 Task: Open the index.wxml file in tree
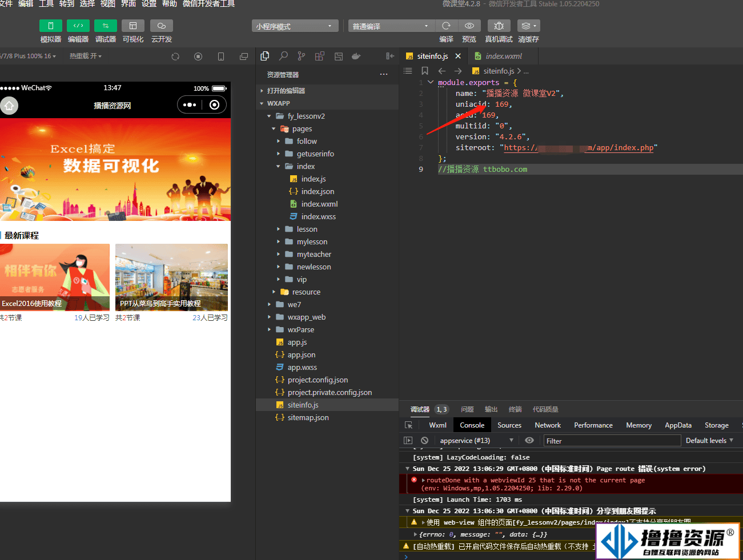(327, 204)
